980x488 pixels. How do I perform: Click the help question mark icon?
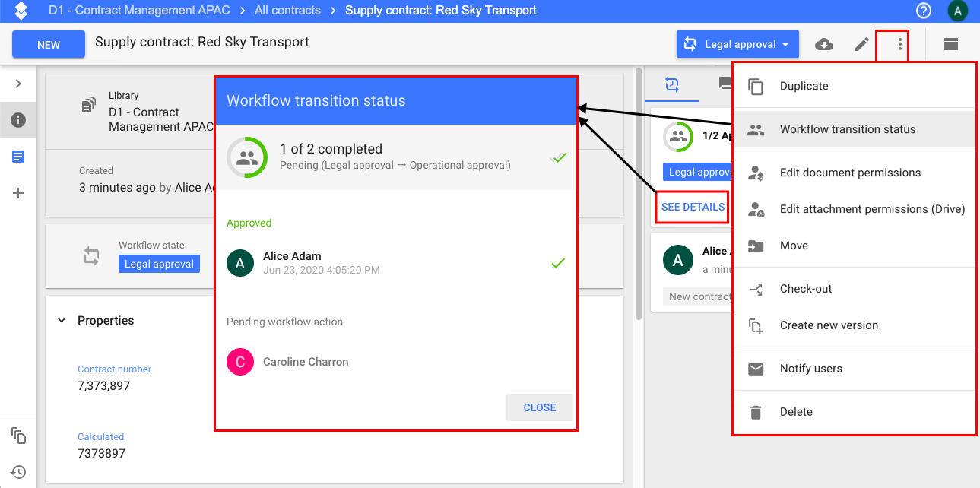coord(924,11)
